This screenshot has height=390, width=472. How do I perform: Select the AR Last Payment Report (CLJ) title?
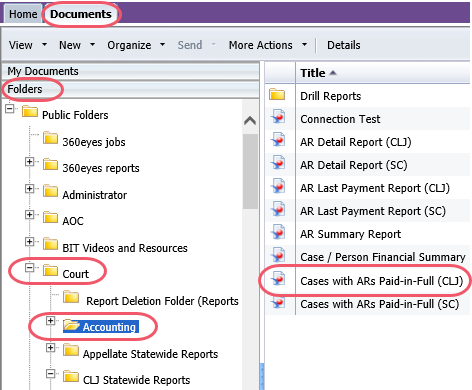pos(375,188)
